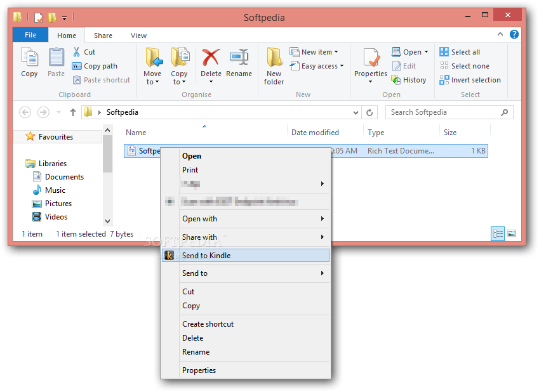Open the File tab
Screen dimensions: 539x392
point(30,35)
